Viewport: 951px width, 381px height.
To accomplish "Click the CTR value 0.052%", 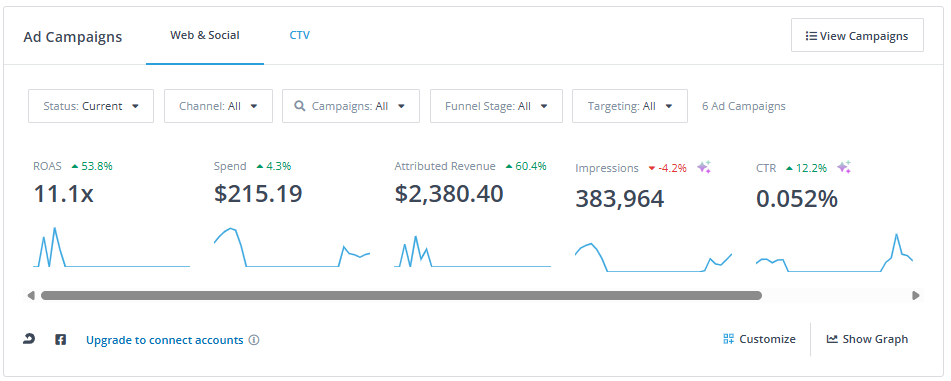I will click(x=797, y=199).
